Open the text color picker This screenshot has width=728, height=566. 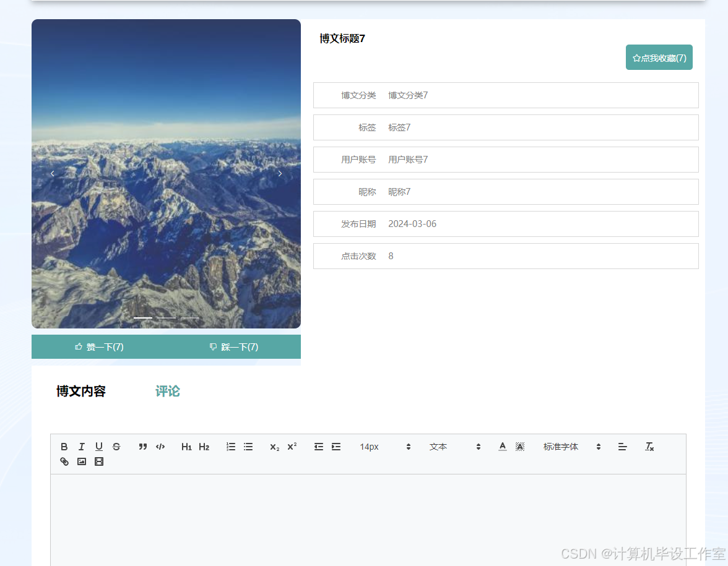[503, 447]
